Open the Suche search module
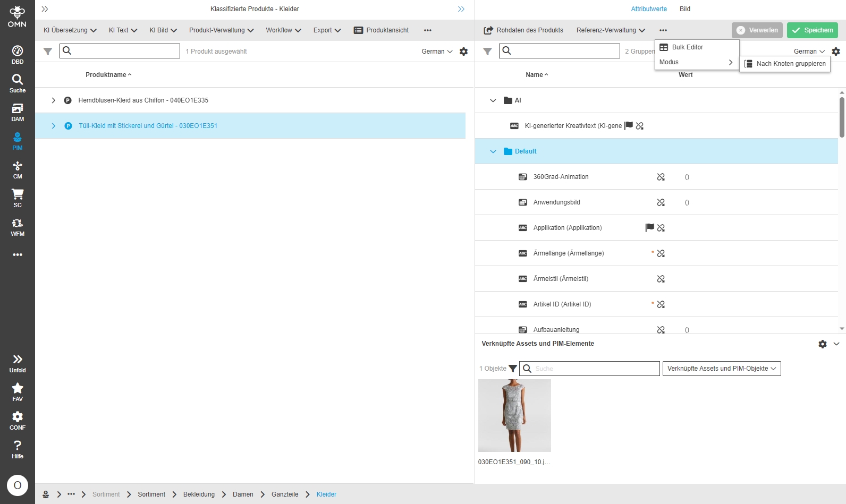The width and height of the screenshot is (846, 504). pos(18,83)
